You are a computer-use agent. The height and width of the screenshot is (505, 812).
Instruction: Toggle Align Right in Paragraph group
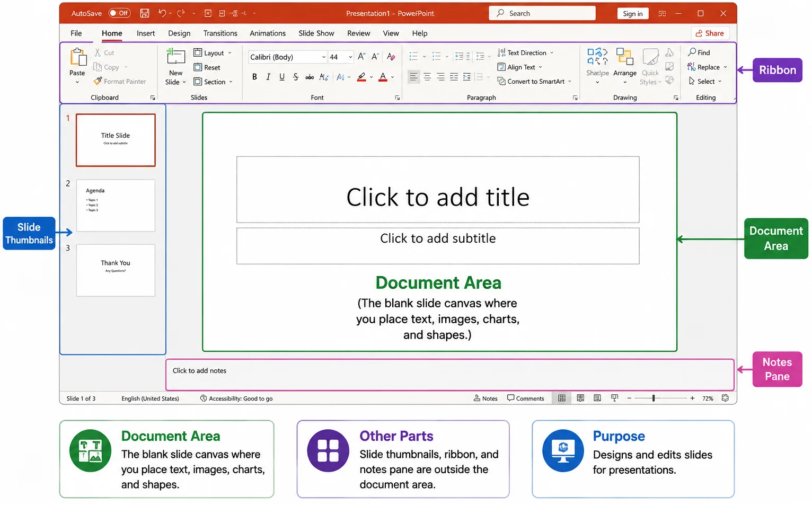pos(440,77)
